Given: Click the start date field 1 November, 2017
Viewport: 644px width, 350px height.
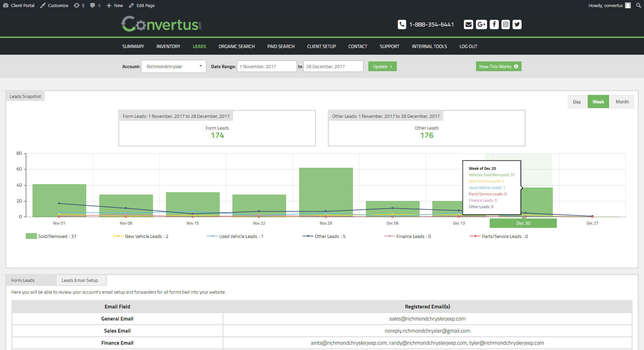Looking at the screenshot, I should [267, 66].
